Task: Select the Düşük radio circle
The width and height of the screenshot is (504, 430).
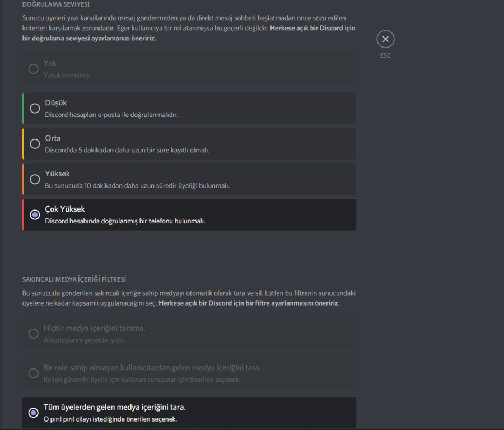Action: click(x=35, y=108)
